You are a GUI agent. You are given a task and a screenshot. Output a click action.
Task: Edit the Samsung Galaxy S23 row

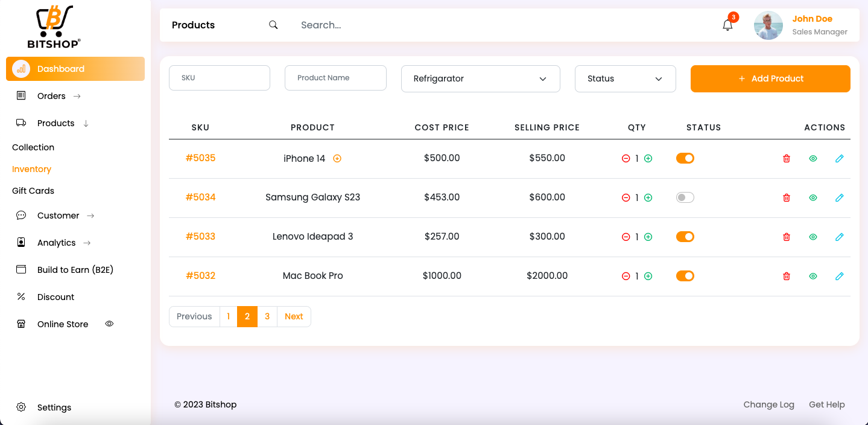tap(839, 198)
